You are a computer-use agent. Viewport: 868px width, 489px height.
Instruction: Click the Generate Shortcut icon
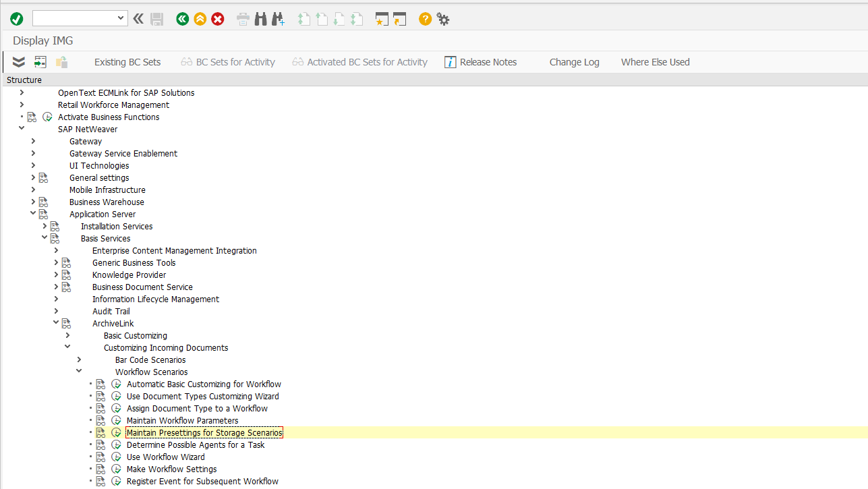click(400, 19)
